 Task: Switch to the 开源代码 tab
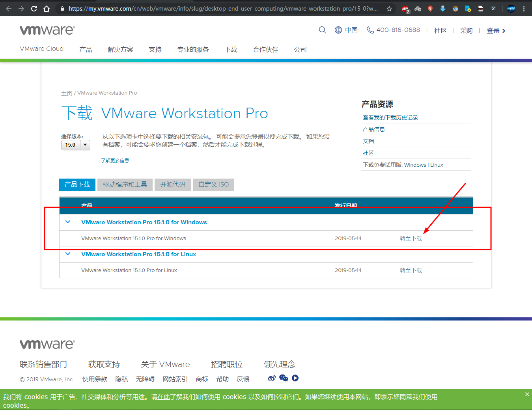173,184
